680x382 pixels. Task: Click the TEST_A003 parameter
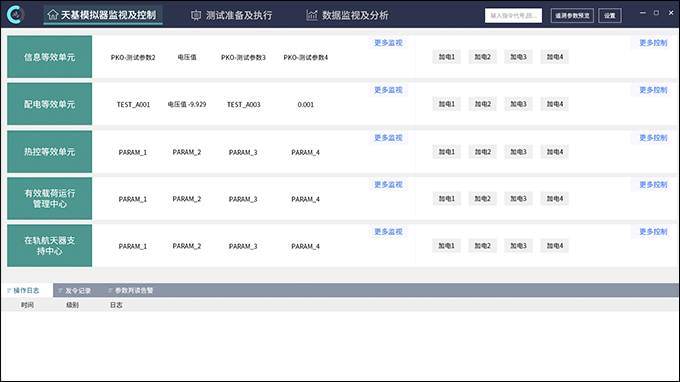(x=243, y=104)
